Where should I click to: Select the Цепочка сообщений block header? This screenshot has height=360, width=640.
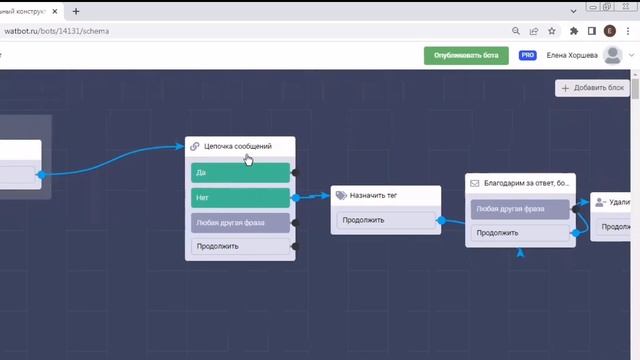240,146
